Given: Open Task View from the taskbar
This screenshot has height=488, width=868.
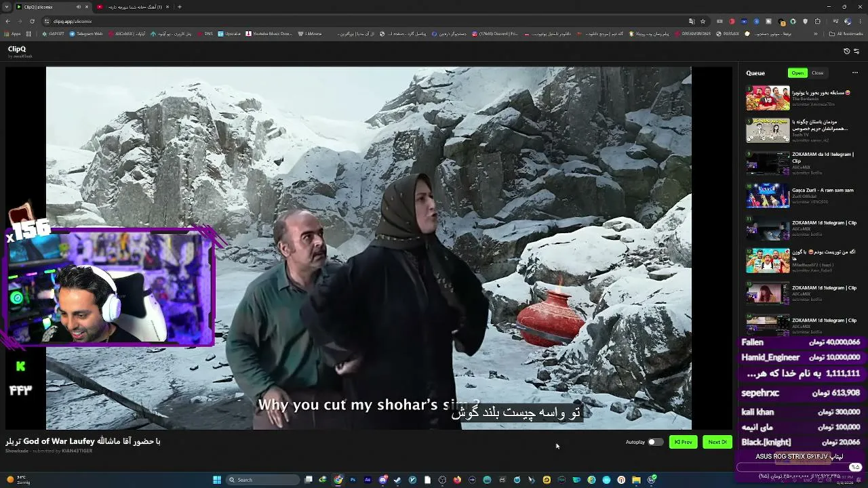Looking at the screenshot, I should (x=308, y=480).
